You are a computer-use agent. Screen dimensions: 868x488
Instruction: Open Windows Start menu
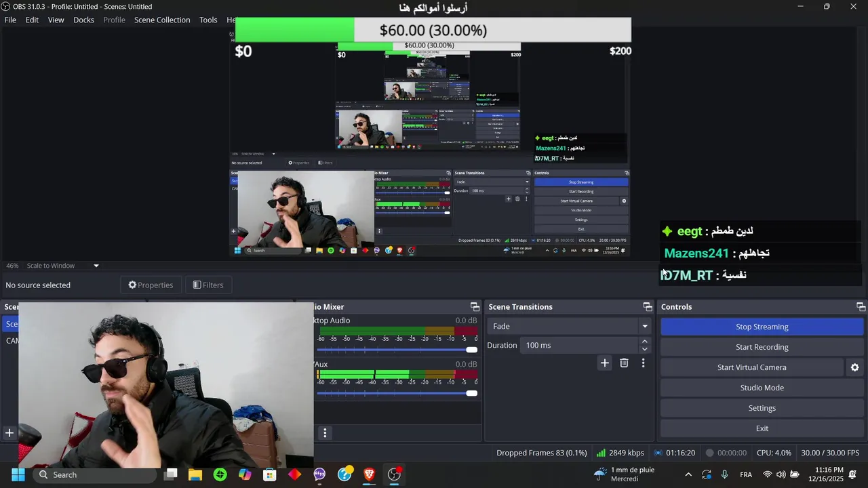point(18,474)
